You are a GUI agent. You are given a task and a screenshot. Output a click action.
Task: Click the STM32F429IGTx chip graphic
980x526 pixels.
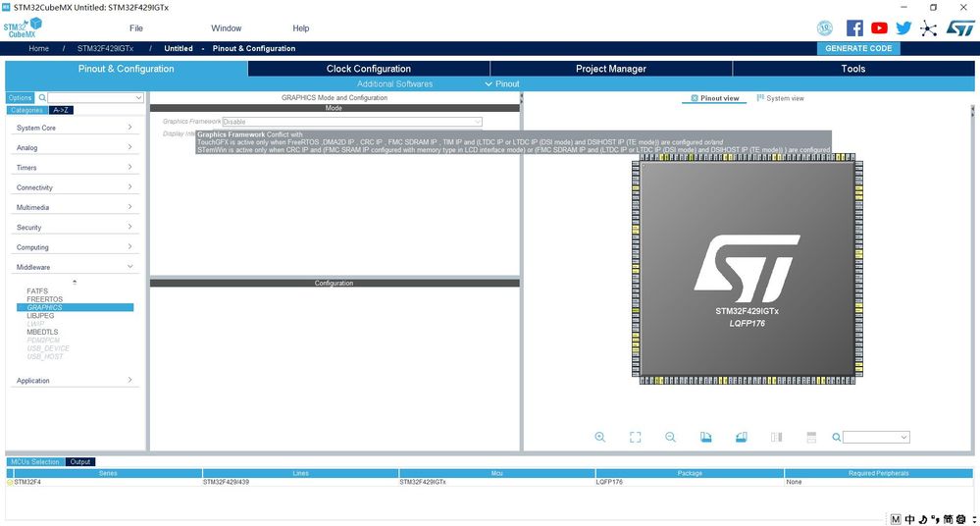747,269
